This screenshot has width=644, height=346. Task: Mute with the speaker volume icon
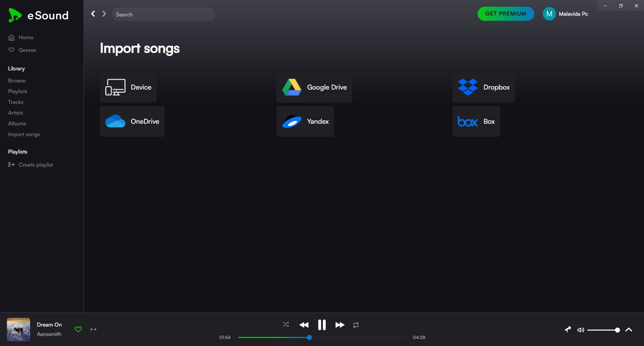click(581, 330)
